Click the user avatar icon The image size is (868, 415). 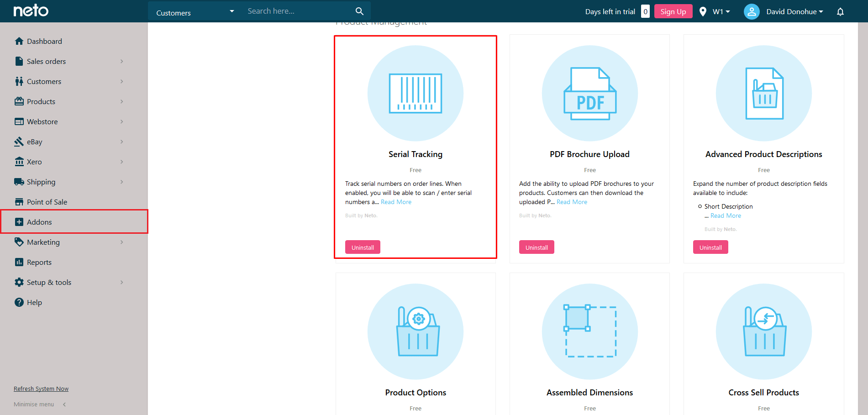click(x=752, y=11)
